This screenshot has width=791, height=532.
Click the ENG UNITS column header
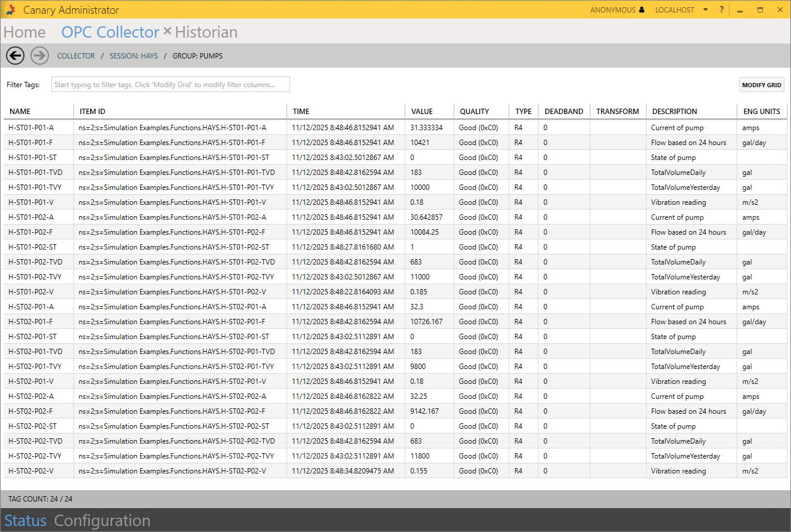761,112
